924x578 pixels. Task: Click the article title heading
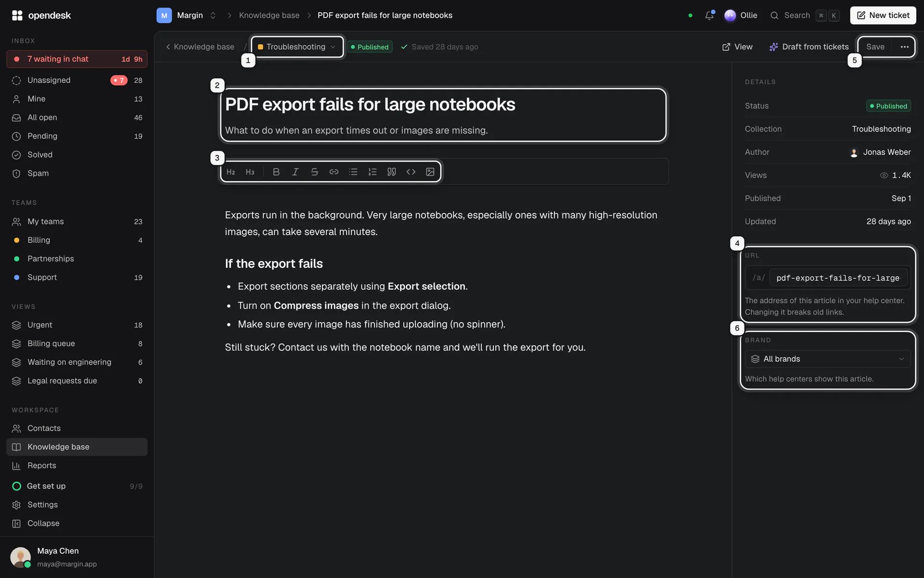(x=370, y=105)
